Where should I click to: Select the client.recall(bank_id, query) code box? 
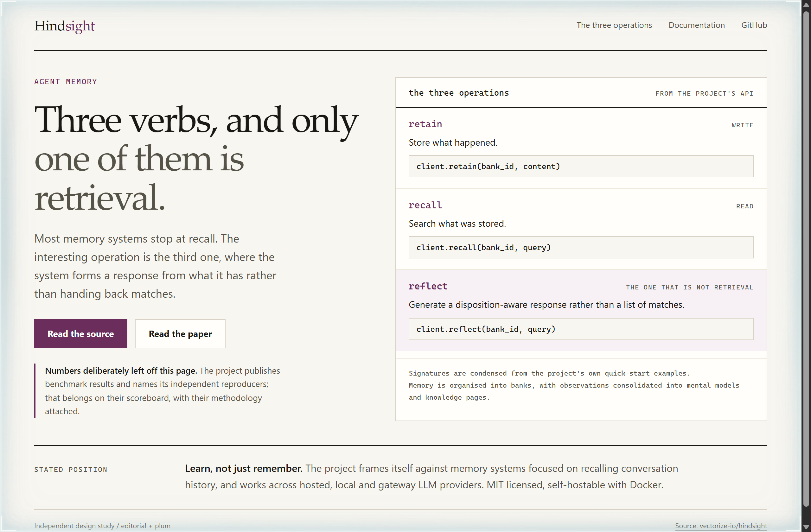coord(581,247)
